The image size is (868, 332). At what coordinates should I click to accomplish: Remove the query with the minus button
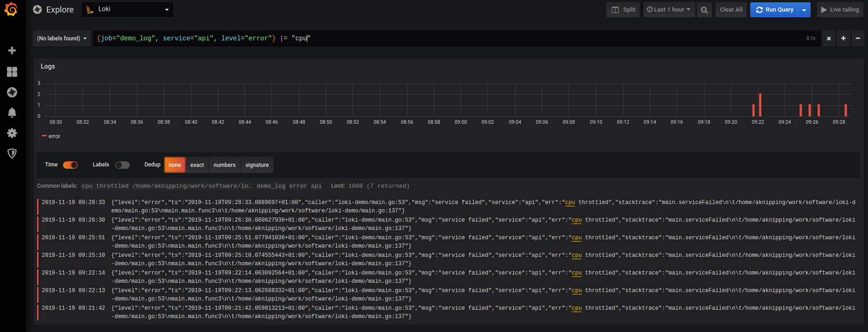click(858, 38)
